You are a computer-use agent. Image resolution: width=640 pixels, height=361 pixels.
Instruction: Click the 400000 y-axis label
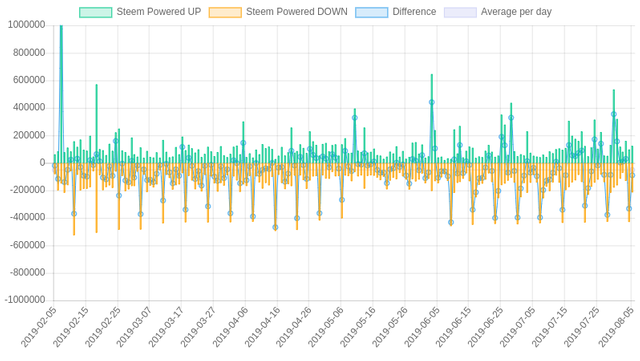[x=29, y=108]
